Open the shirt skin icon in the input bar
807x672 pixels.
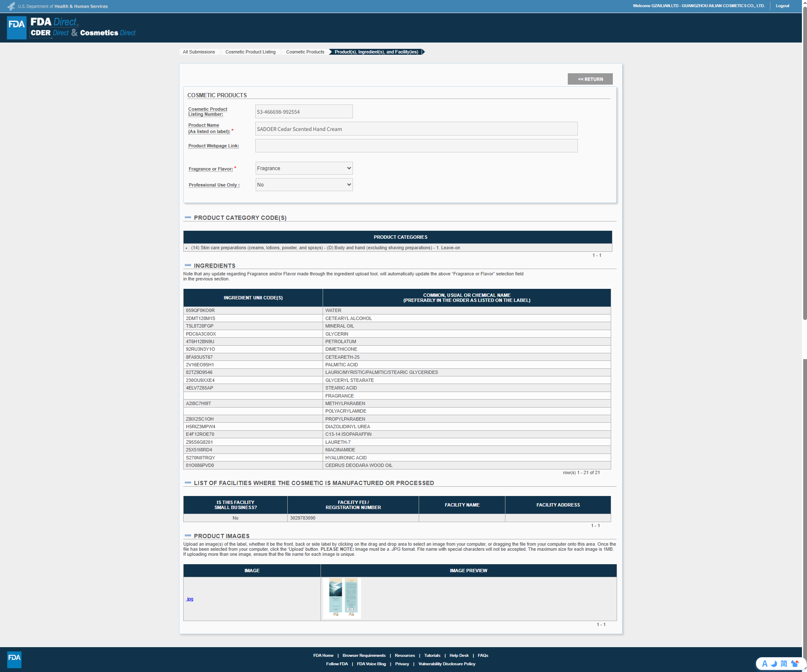(x=795, y=664)
